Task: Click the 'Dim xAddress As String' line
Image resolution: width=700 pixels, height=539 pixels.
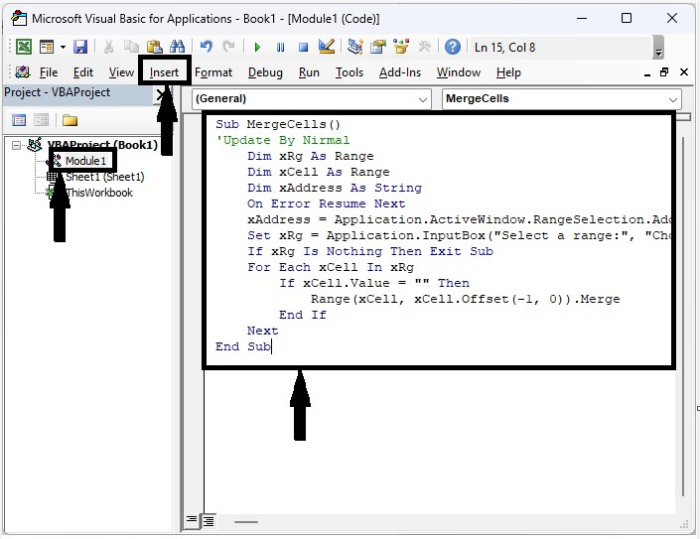Action: coord(334,188)
